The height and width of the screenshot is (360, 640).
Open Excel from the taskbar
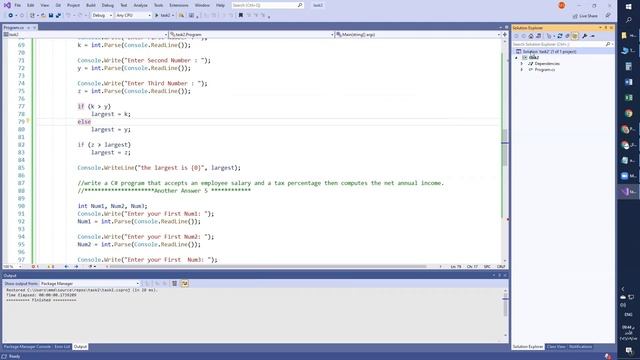629,98
